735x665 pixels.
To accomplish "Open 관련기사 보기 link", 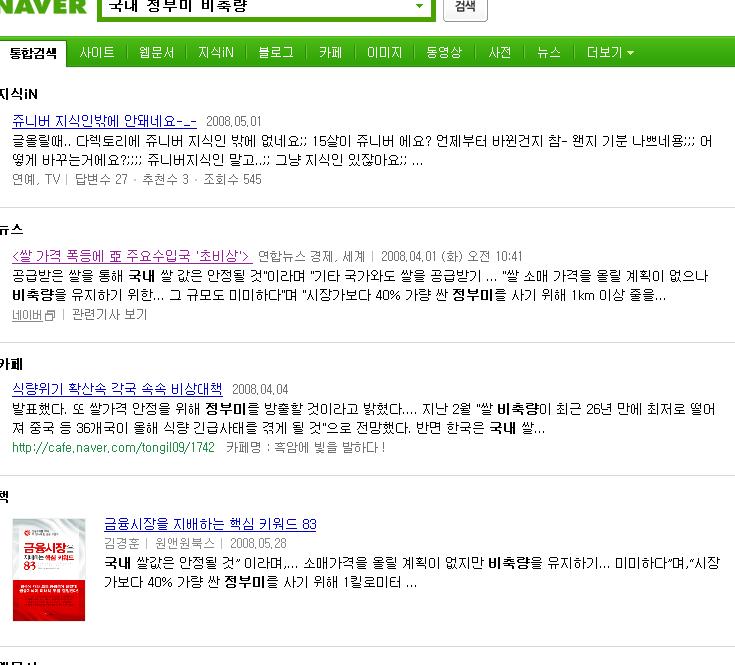I will (x=110, y=314).
